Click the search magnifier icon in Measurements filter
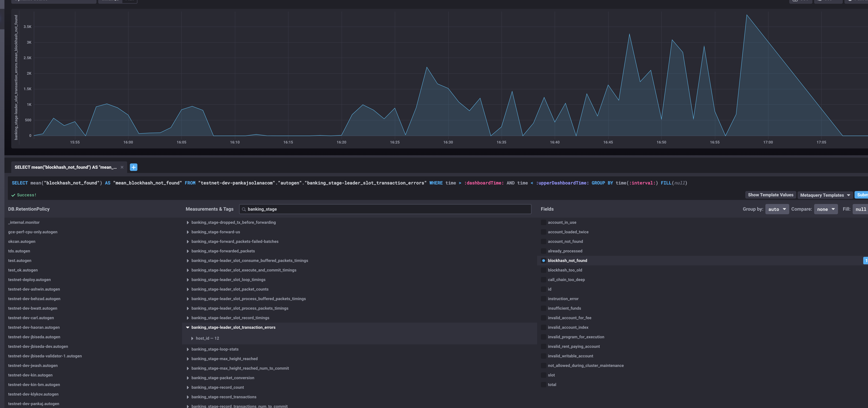868x408 pixels. tap(244, 209)
